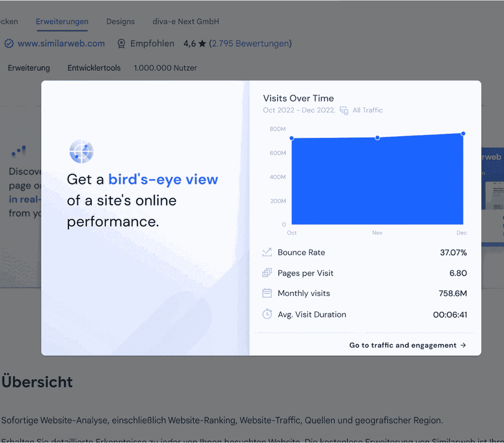Open the www.similarweb.com link
The image size is (504, 443).
pos(61,44)
